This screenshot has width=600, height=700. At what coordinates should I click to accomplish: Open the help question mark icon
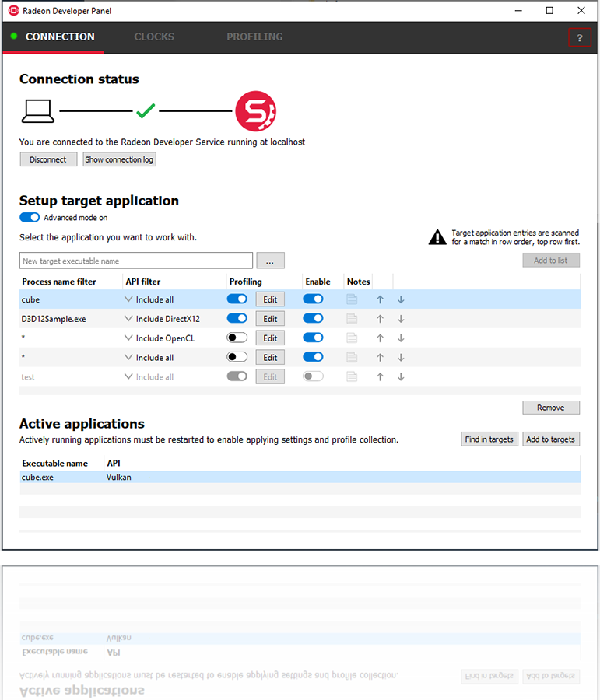579,37
